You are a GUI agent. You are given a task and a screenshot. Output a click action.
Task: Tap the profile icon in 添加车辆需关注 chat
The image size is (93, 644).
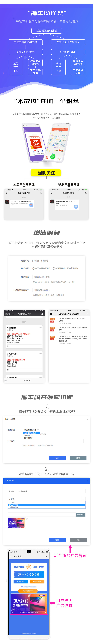pyautogui.click(x=41, y=193)
